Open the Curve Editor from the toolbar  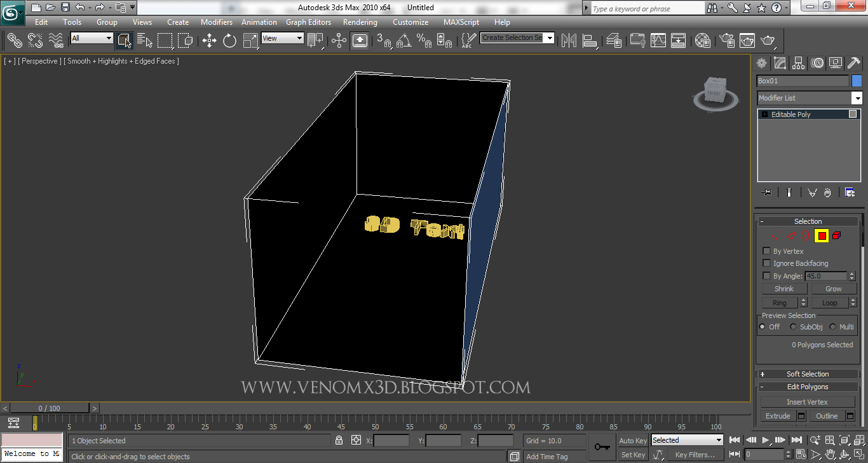[658, 40]
